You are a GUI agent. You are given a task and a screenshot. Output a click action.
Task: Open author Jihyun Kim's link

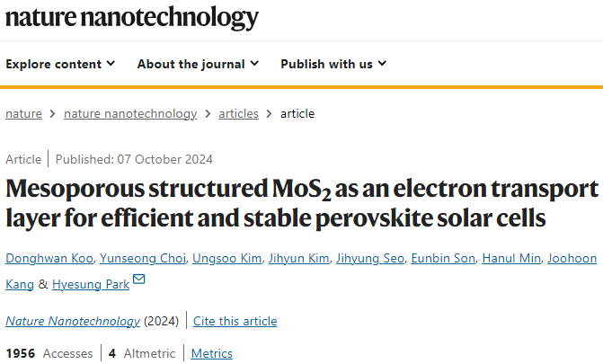click(299, 258)
